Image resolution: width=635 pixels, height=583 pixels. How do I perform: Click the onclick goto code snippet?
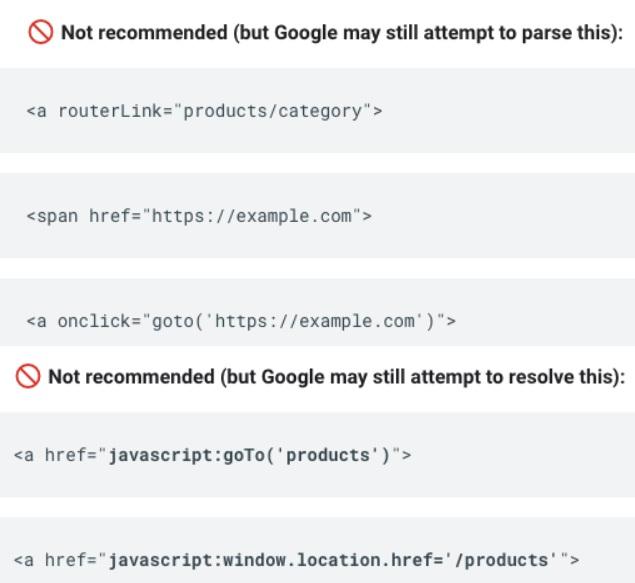click(x=241, y=321)
